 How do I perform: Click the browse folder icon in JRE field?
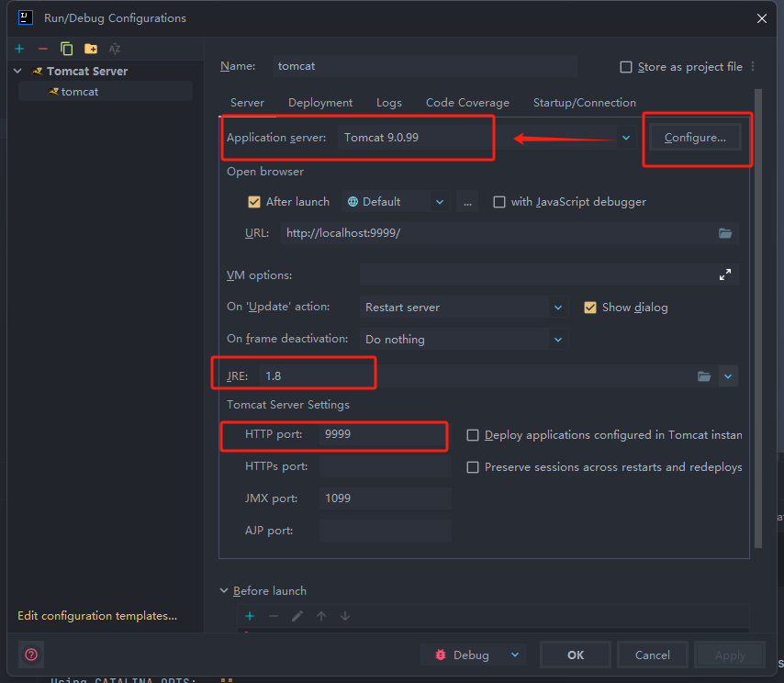[x=704, y=376]
